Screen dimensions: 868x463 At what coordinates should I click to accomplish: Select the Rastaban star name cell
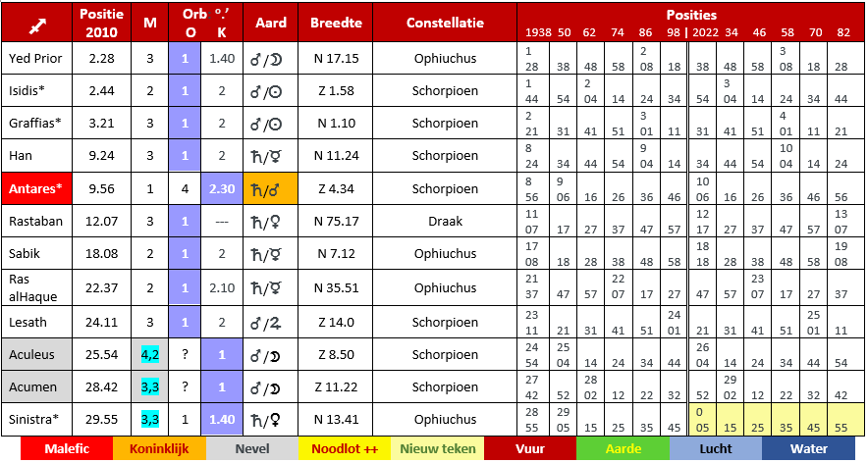pos(36,222)
